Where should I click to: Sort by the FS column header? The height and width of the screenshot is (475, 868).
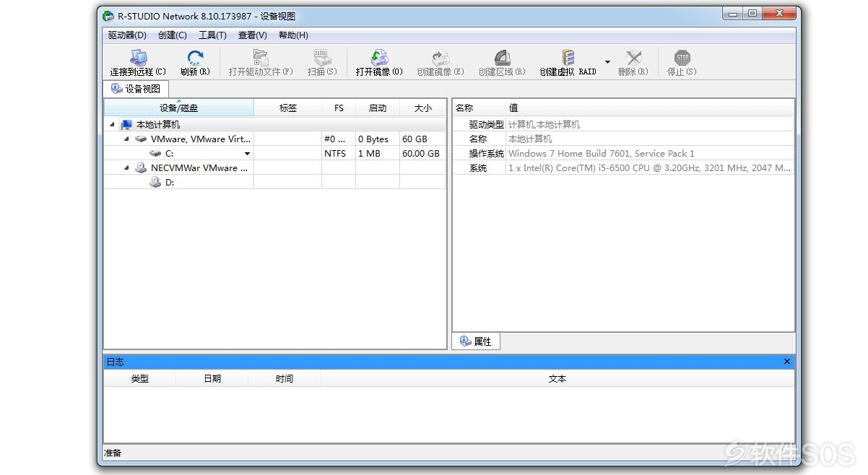[339, 108]
